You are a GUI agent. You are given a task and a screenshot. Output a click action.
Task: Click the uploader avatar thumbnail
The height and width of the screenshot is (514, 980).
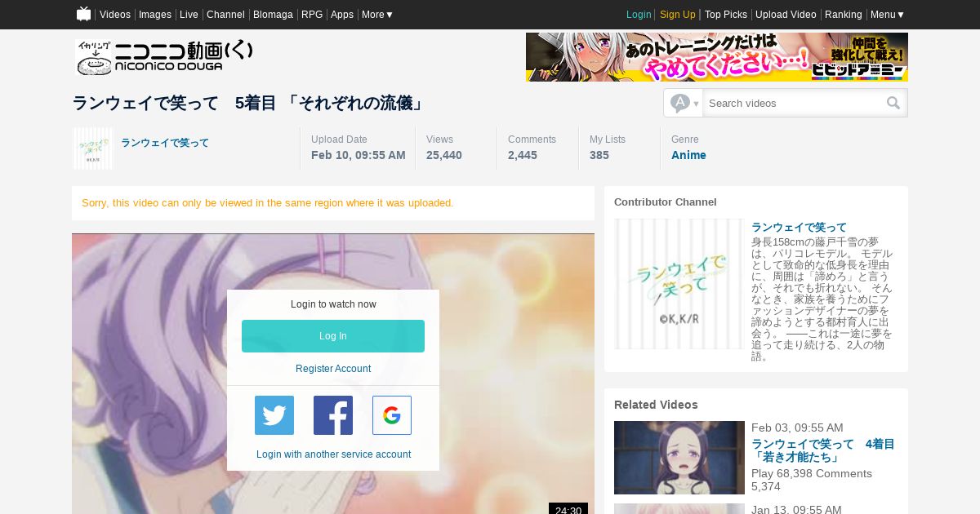click(93, 148)
